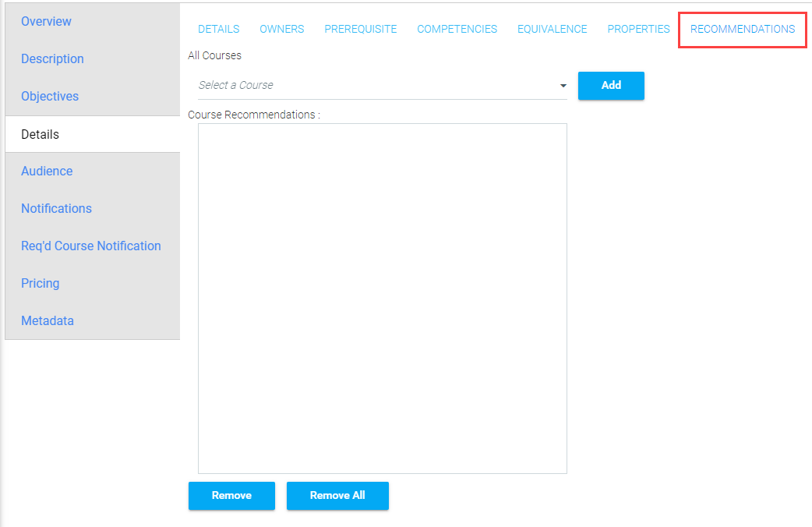Switch to the PREREQUISITE tab

pos(361,29)
